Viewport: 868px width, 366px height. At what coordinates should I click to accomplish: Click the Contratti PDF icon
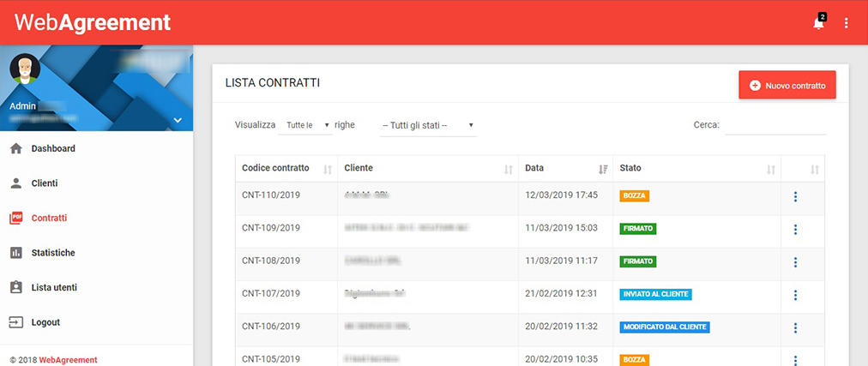coord(15,219)
